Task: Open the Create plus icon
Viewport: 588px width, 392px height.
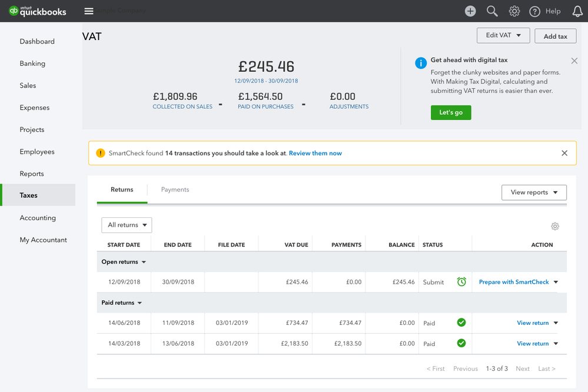Action: pos(470,11)
